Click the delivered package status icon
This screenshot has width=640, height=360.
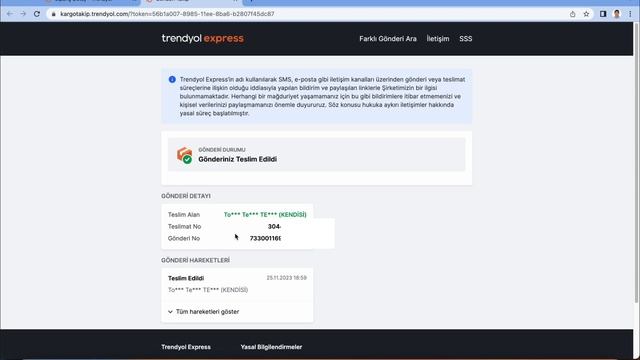[184, 155]
